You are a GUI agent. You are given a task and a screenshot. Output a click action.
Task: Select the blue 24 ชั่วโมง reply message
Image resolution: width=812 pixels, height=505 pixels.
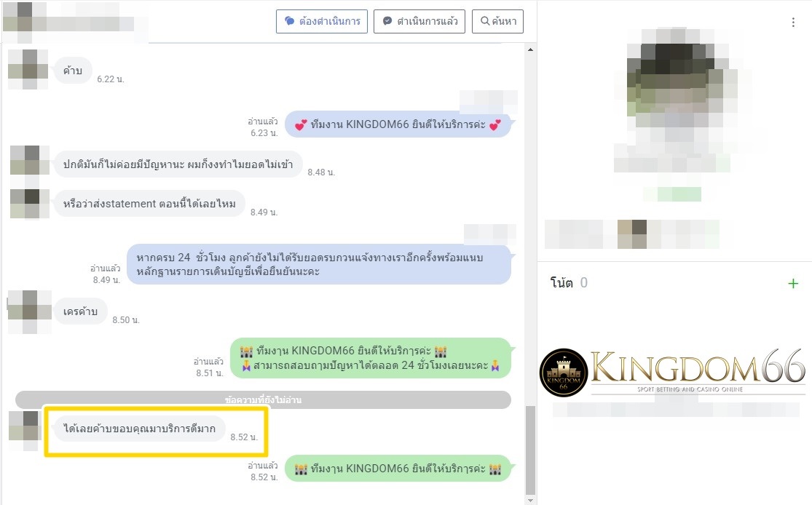319,264
